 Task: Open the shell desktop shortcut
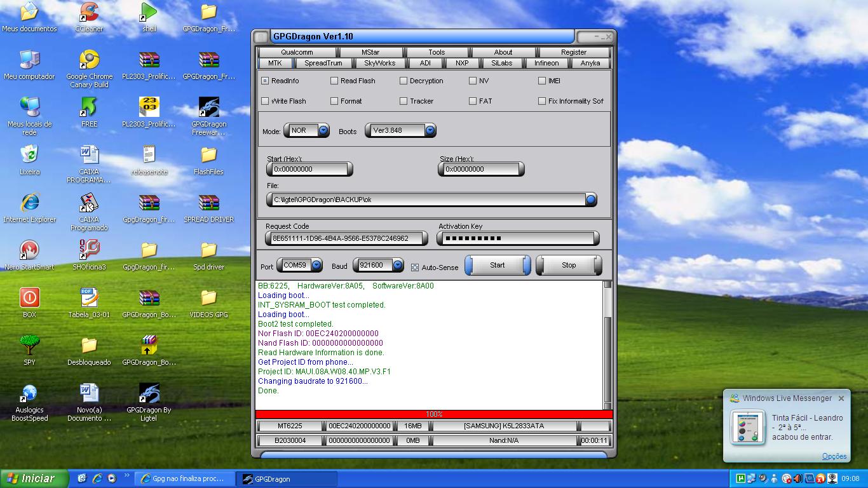point(149,17)
